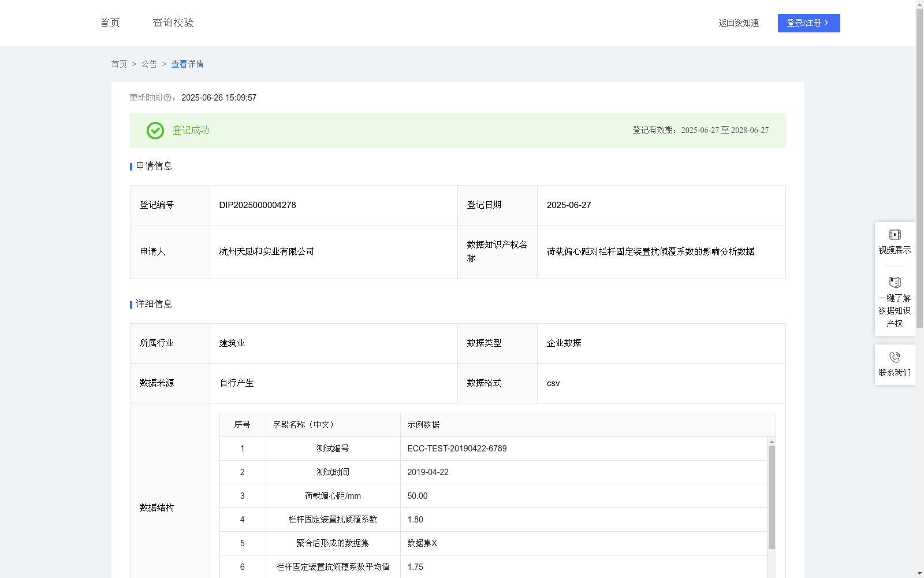Click the update time 2025-06-26 15:09:57
Image resolution: width=924 pixels, height=578 pixels.
pyautogui.click(x=219, y=98)
